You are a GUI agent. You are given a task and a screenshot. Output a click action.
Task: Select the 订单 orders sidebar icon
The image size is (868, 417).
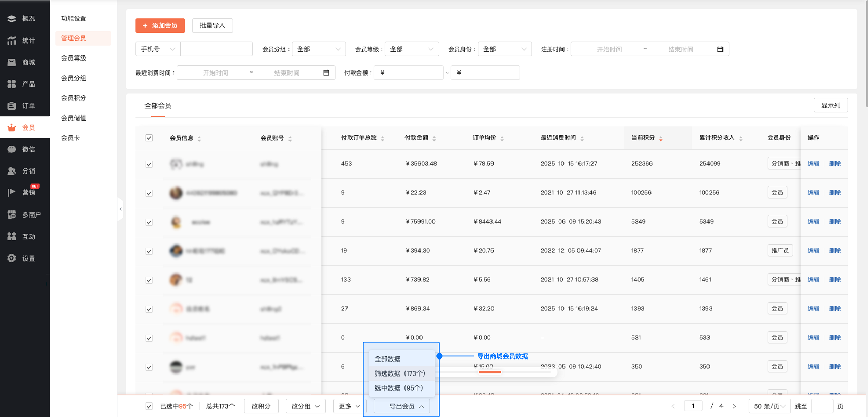11,106
